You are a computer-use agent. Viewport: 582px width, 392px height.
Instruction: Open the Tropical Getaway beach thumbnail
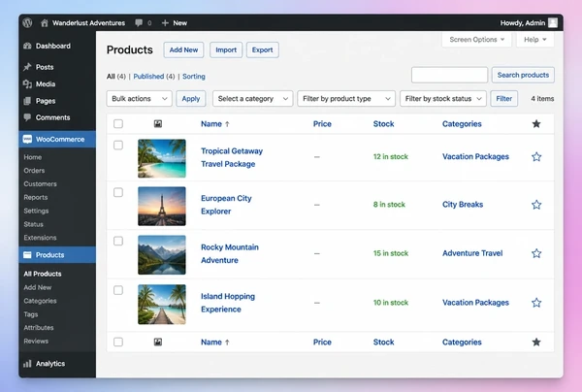point(162,158)
